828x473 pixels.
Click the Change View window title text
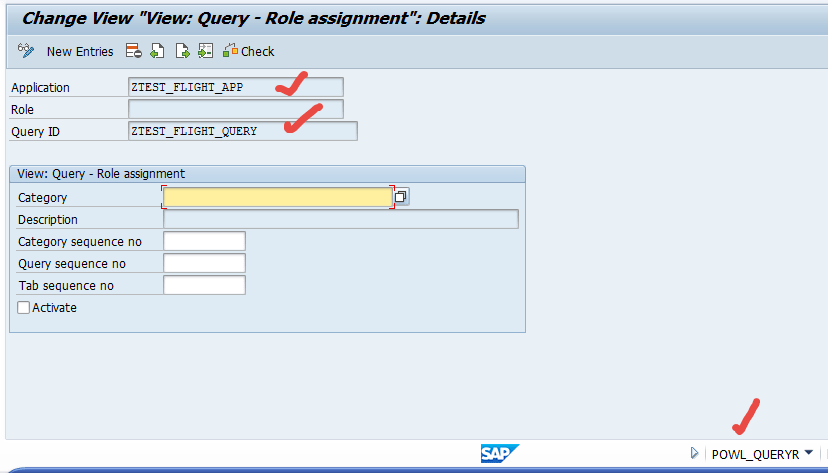point(253,18)
